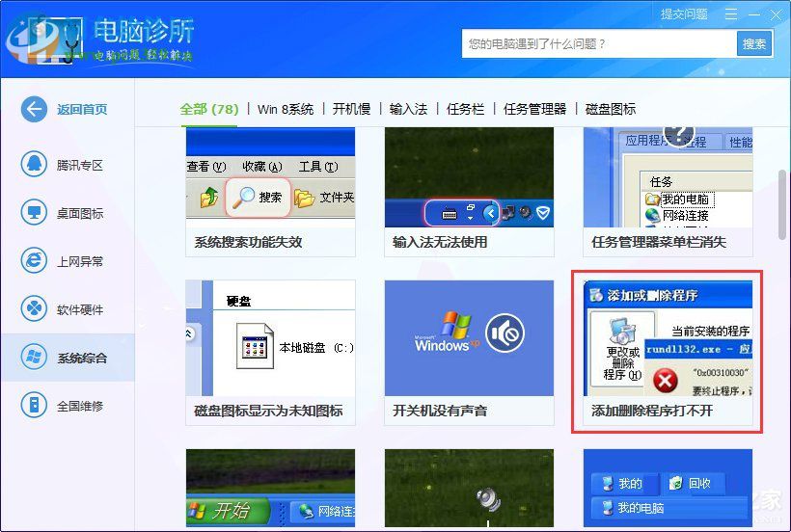This screenshot has width=791, height=532.
Task: Click the vertical scrollbar thumb
Action: coord(782,205)
